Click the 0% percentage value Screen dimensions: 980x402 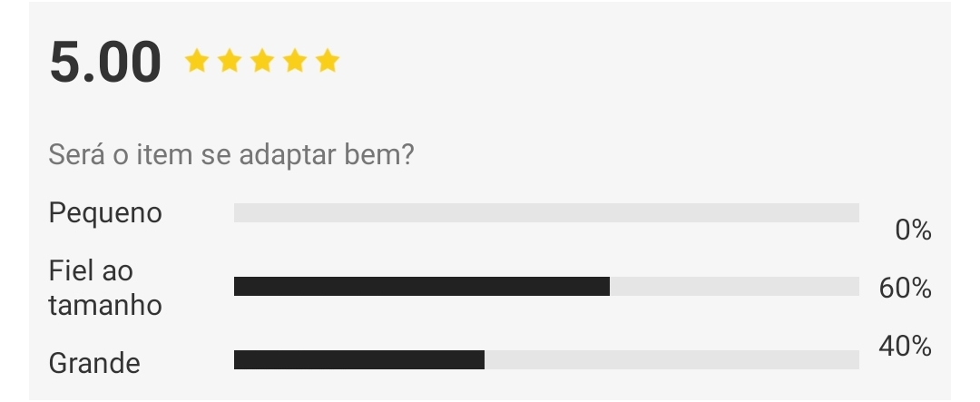[x=913, y=230]
